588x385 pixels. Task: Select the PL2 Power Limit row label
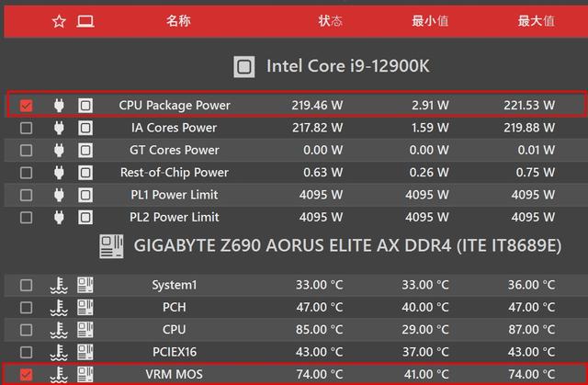[x=175, y=217]
